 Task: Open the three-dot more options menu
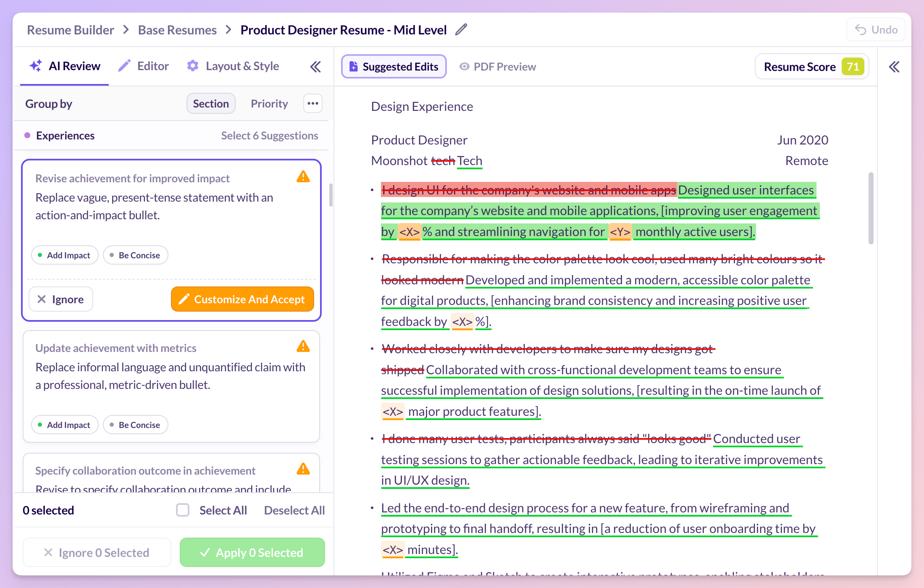(313, 103)
